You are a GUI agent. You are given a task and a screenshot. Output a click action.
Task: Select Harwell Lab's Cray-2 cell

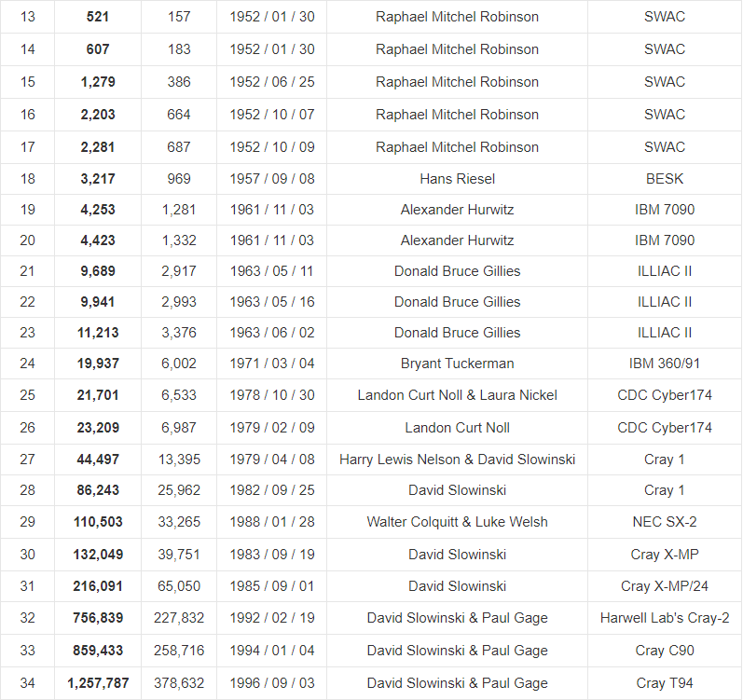tap(665, 618)
